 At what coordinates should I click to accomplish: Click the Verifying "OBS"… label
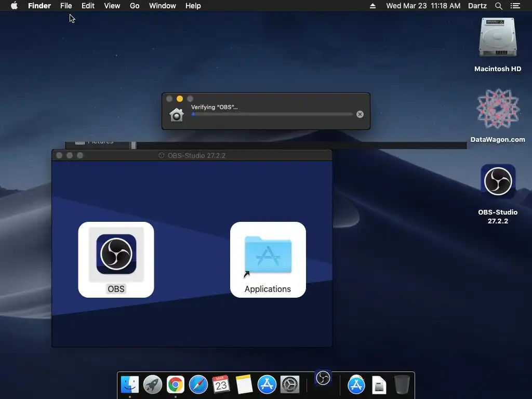point(215,107)
